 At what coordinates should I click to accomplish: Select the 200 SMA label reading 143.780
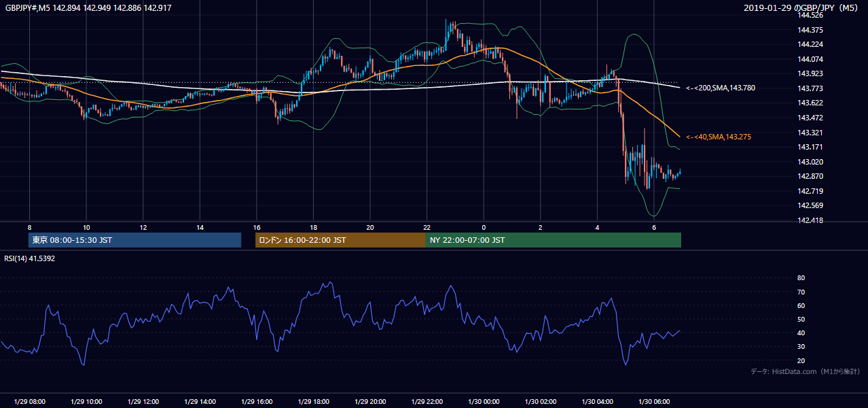[721, 88]
